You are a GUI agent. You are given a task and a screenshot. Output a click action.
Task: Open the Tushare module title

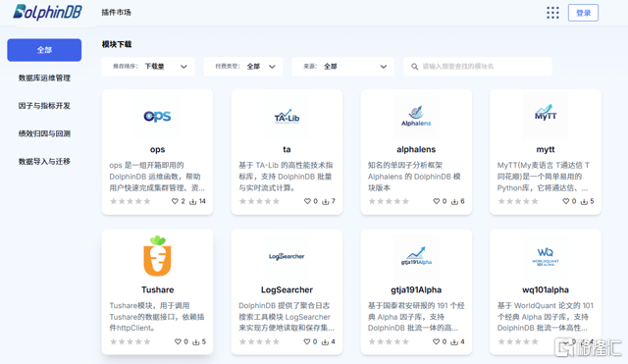pyautogui.click(x=157, y=289)
